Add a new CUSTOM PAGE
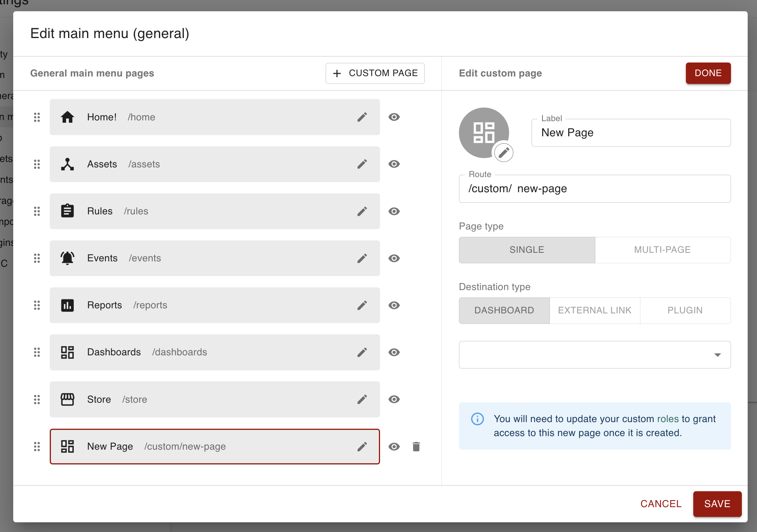Image resolution: width=757 pixels, height=532 pixels. coord(375,73)
